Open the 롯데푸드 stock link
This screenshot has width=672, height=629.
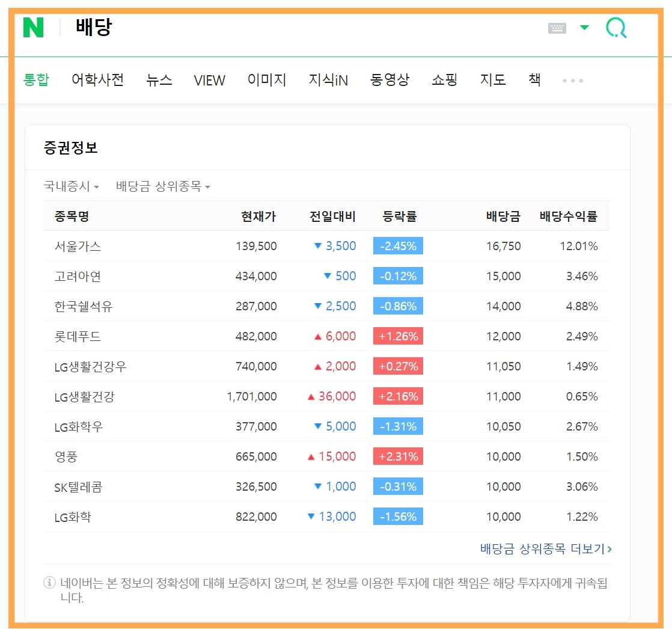tap(78, 336)
